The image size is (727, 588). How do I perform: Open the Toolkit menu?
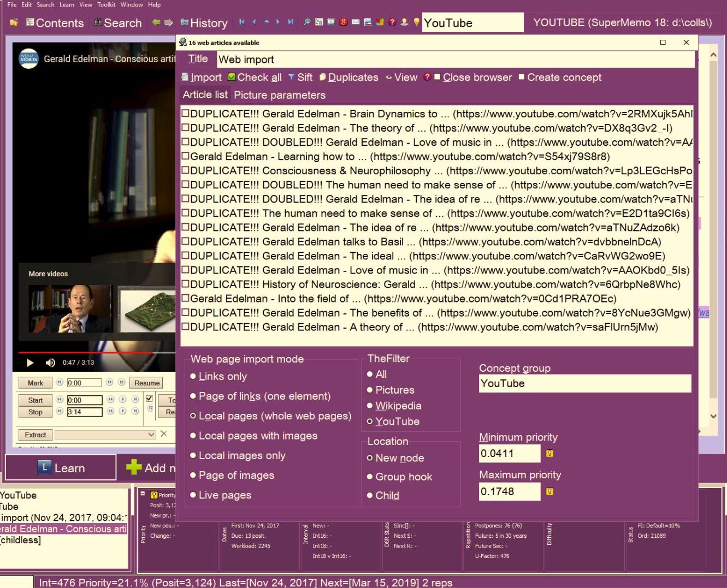tap(106, 4)
